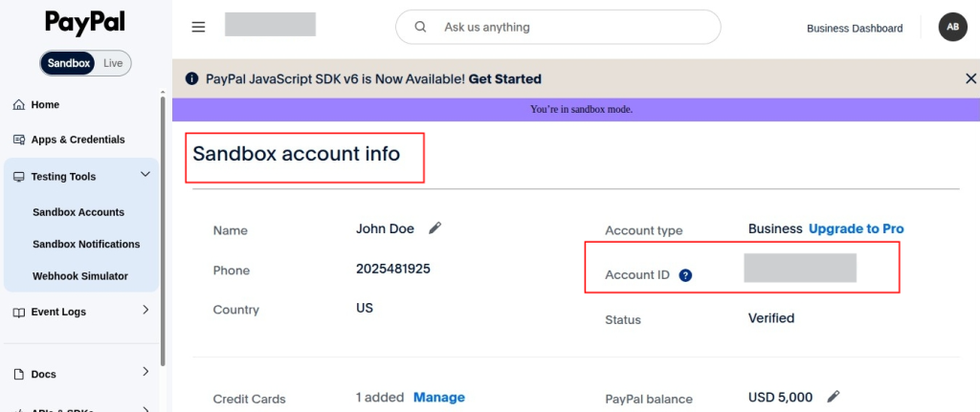Open the Account ID help question icon
Image resolution: width=980 pixels, height=412 pixels.
685,274
